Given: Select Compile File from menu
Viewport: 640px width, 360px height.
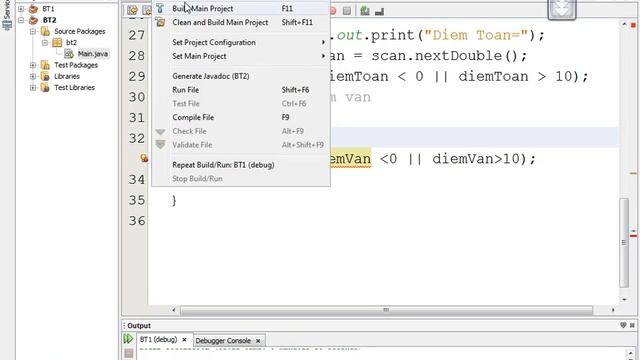Looking at the screenshot, I should 241,118.
